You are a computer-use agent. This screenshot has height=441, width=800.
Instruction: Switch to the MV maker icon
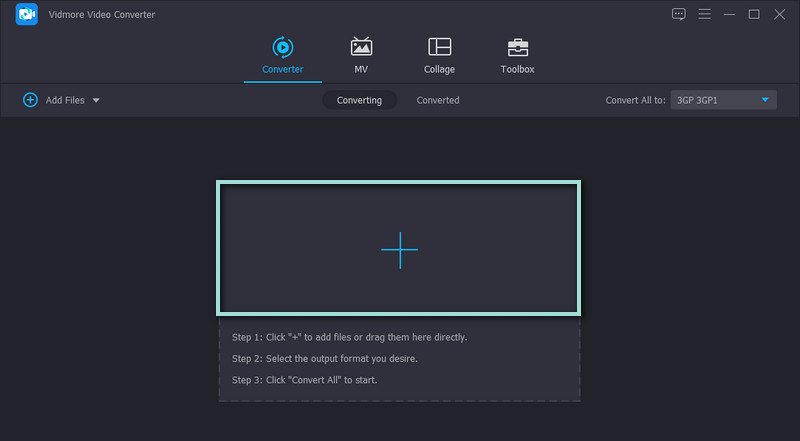coord(361,47)
